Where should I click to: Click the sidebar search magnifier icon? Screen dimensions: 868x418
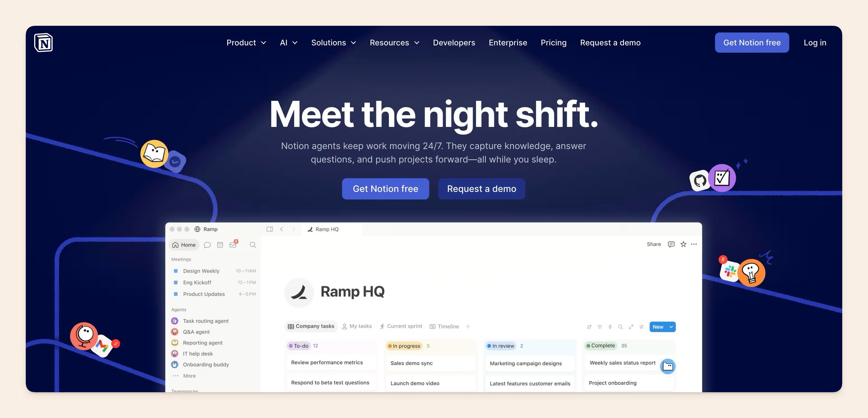[253, 245]
